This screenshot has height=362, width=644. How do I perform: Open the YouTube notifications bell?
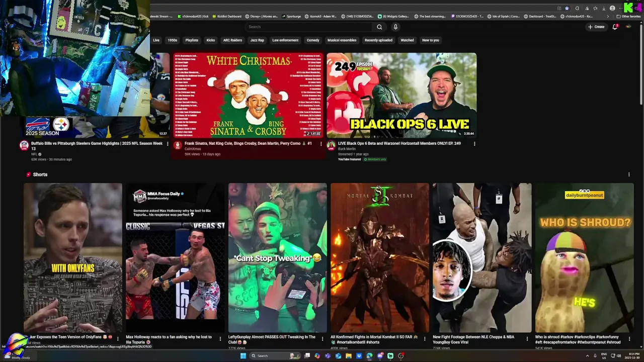click(x=615, y=27)
